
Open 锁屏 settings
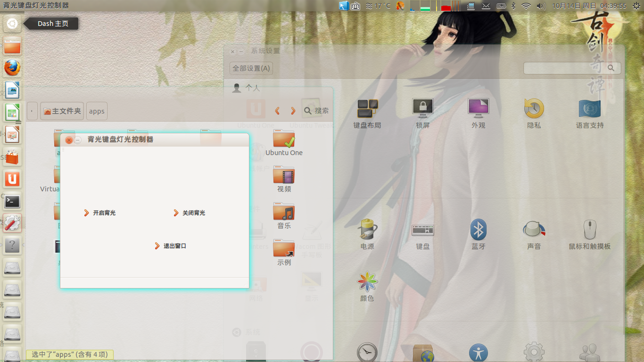click(x=423, y=114)
